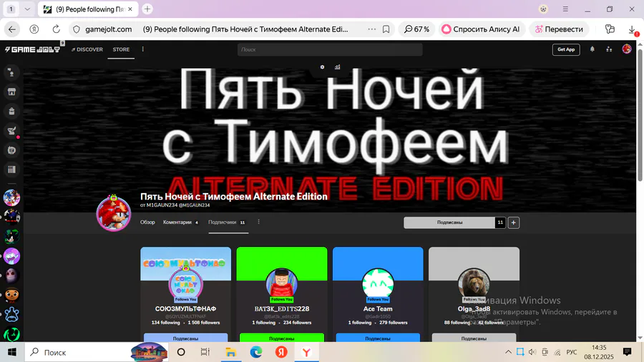Open the Sonic community avatar in sidebar

pos(11,197)
